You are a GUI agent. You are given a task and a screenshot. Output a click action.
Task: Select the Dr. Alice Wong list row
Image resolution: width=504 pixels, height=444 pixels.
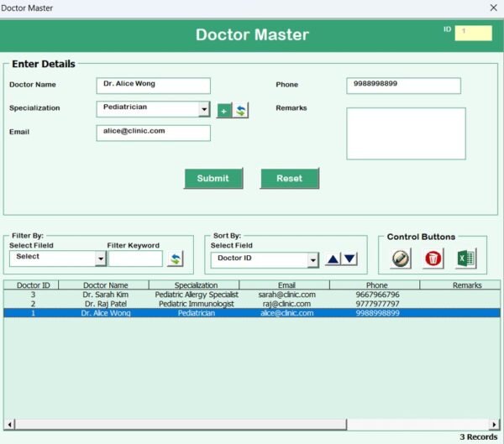252,313
